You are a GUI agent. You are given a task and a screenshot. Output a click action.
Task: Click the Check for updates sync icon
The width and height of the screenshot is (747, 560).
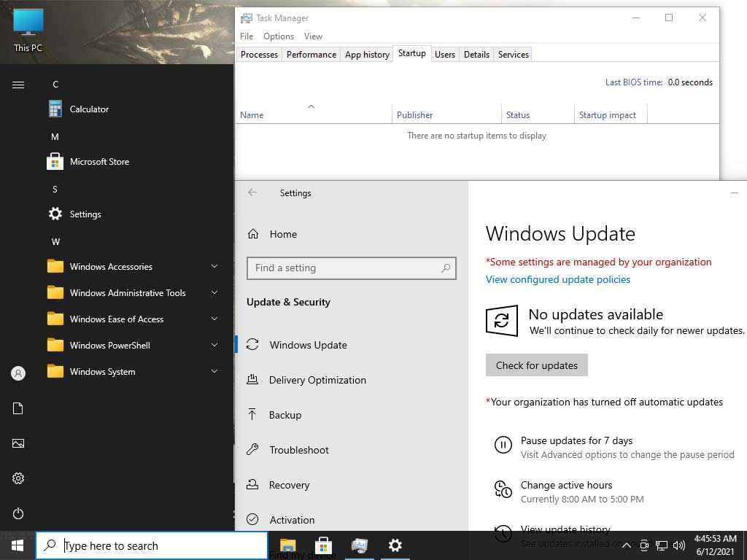point(501,321)
